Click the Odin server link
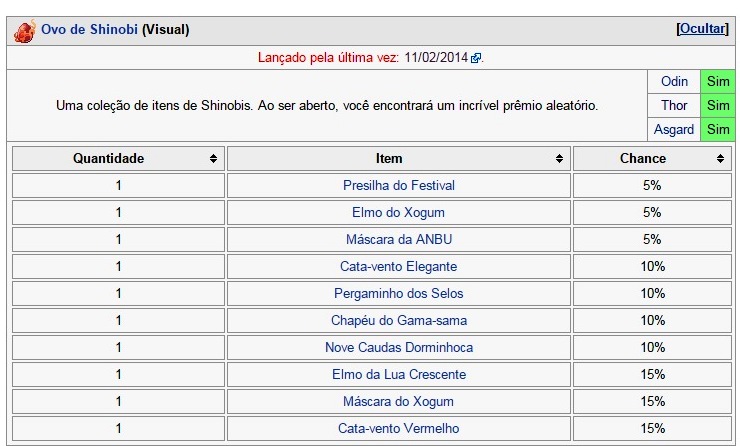The height and width of the screenshot is (446, 740). pyautogui.click(x=674, y=81)
